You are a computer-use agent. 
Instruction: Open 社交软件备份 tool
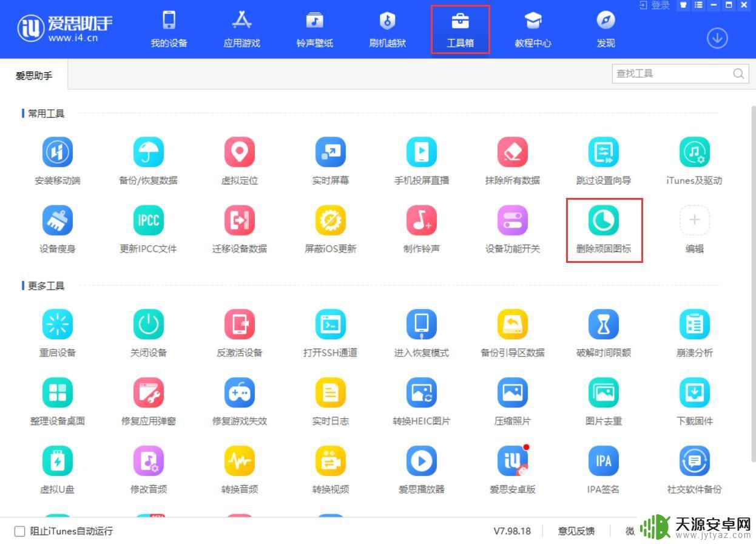(x=695, y=461)
